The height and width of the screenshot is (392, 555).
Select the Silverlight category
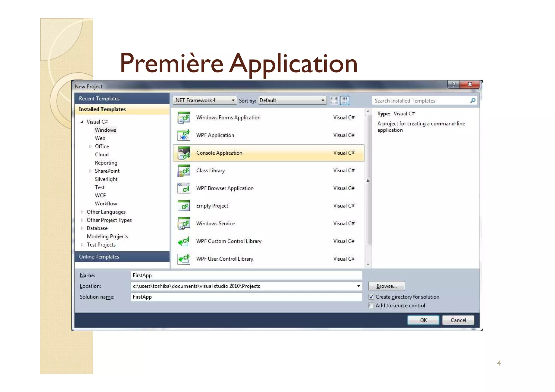pos(106,179)
